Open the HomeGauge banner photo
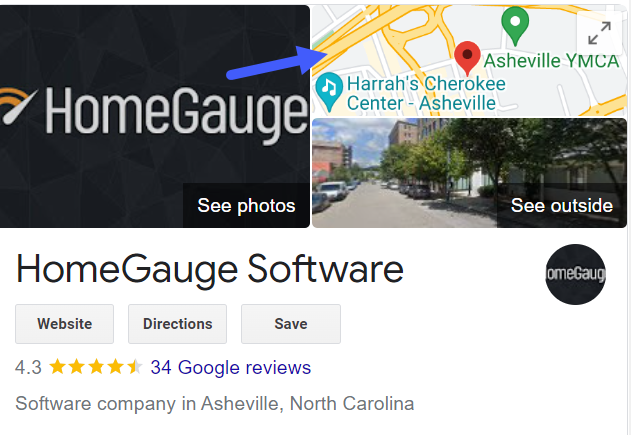 click(x=155, y=116)
